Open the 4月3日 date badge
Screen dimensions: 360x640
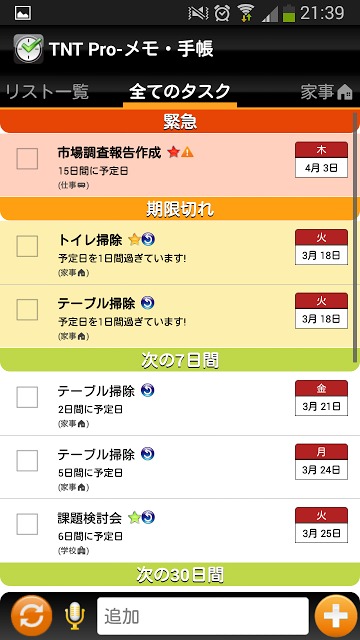tap(321, 160)
